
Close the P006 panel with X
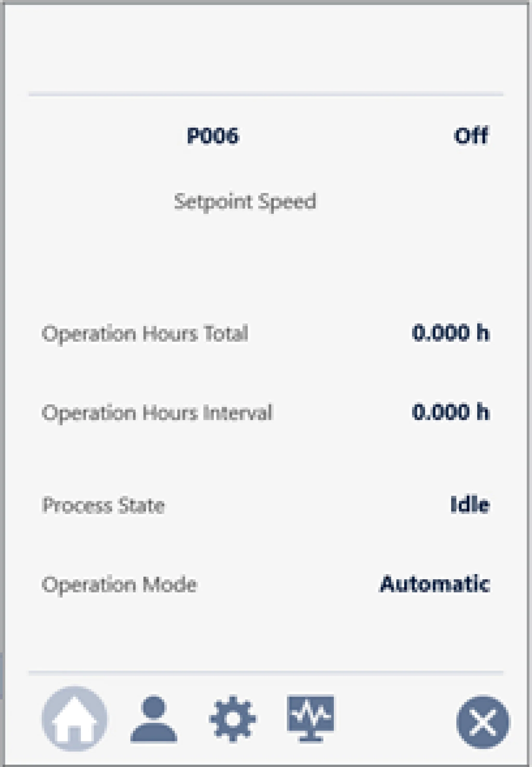coord(483,721)
